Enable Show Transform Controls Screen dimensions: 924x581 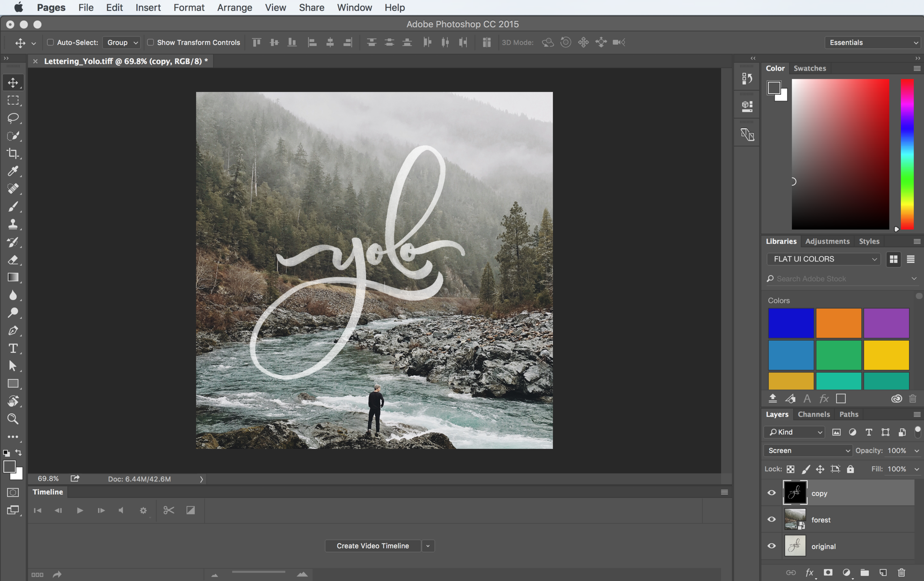pyautogui.click(x=150, y=43)
